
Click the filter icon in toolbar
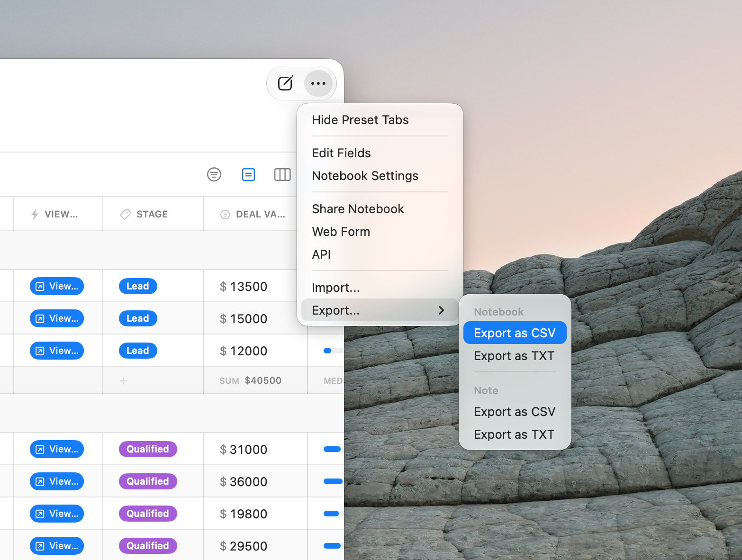(214, 174)
